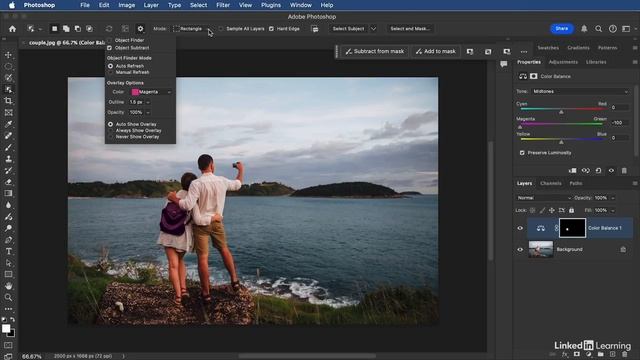Click the foreground color swatch
The height and width of the screenshot is (360, 640).
tap(6, 329)
